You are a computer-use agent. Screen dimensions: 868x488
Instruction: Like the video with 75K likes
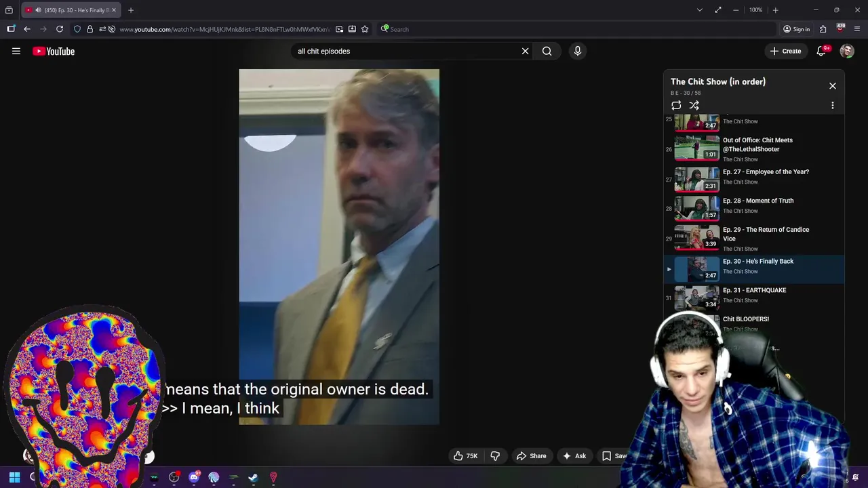point(466,456)
